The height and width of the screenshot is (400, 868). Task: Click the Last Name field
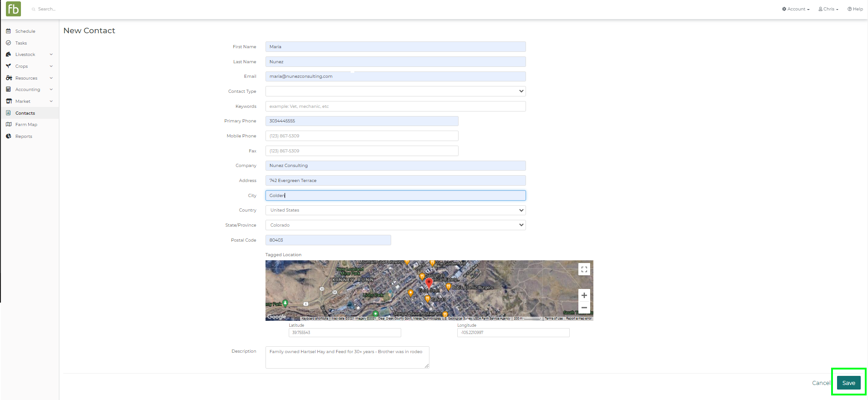click(x=395, y=62)
